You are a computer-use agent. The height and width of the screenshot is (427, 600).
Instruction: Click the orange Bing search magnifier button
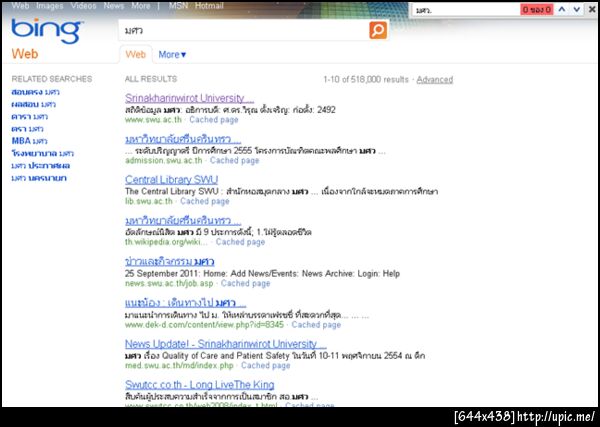click(378, 30)
